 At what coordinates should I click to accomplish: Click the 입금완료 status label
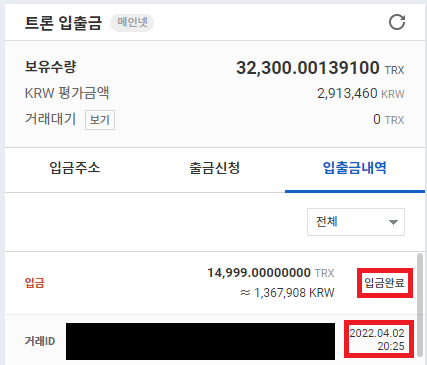click(384, 283)
